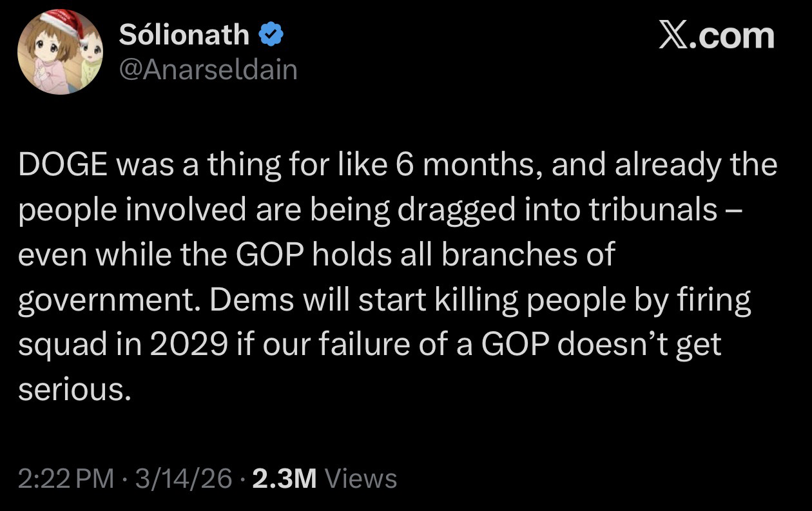
Task: Click the year 2029 in the post
Action: coord(188,344)
